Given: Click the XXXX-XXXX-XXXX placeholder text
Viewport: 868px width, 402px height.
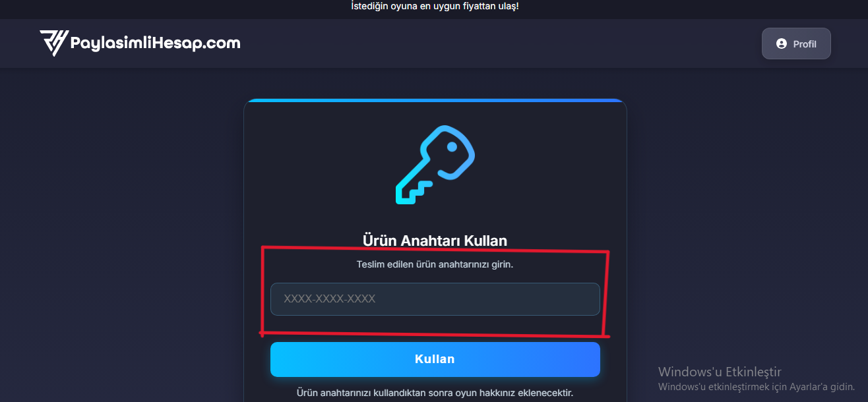Looking at the screenshot, I should coord(330,299).
